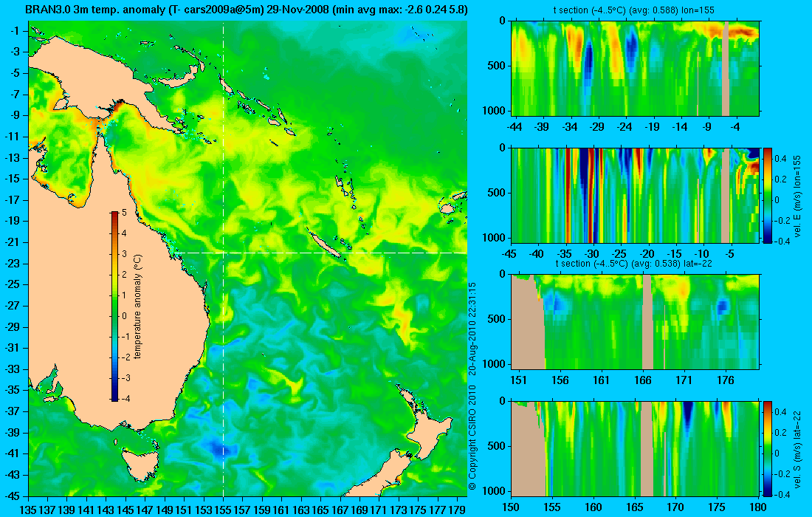Viewport: 812px width, 517px height.
Task: Click the '135' tick on main map longitude axis
Action: point(28,510)
